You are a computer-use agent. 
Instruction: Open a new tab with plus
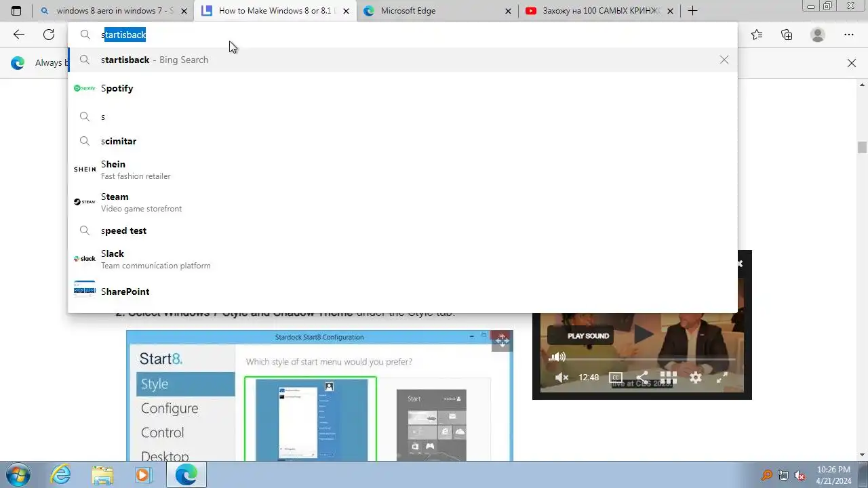click(692, 11)
